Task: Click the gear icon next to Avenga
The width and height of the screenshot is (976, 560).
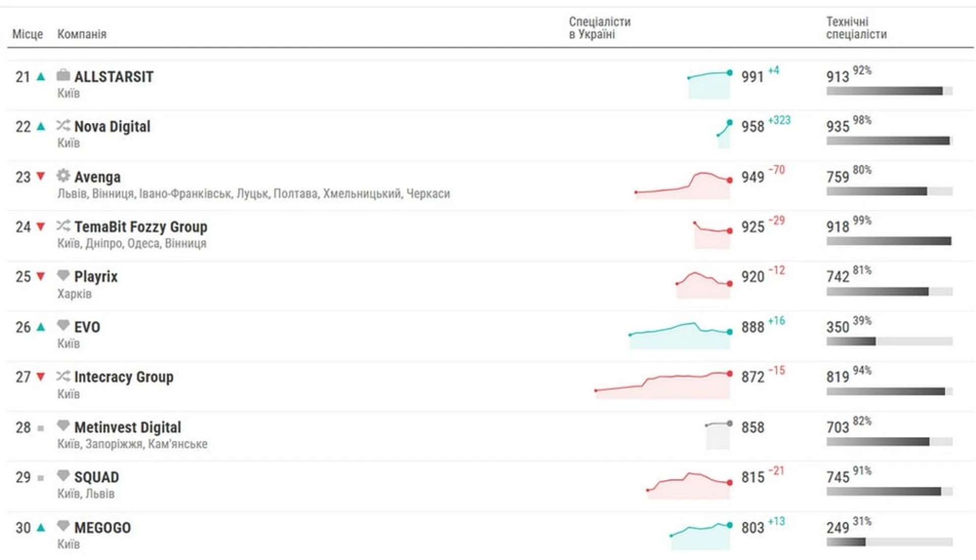Action: pyautogui.click(x=63, y=175)
